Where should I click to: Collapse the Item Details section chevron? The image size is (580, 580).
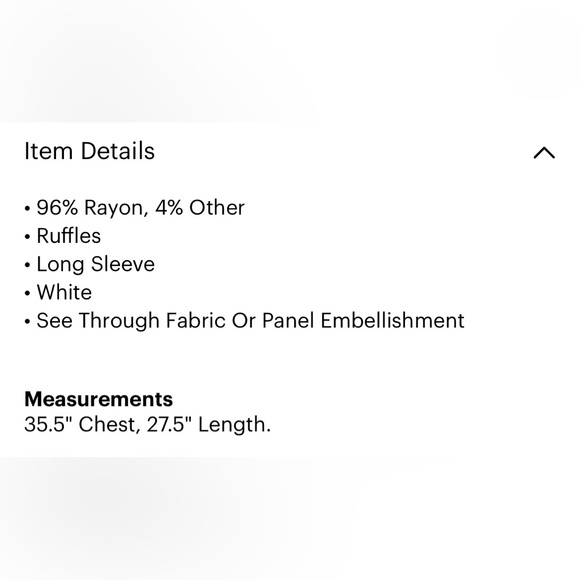point(544,153)
